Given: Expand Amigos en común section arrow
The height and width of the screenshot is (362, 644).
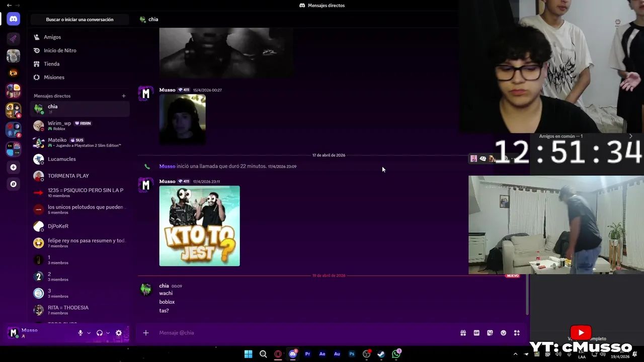Looking at the screenshot, I should pyautogui.click(x=630, y=136).
